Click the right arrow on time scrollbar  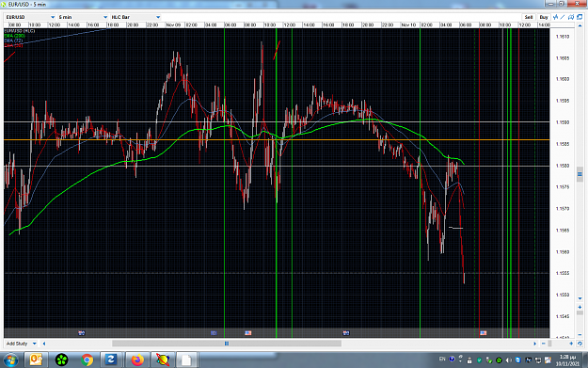(534, 344)
